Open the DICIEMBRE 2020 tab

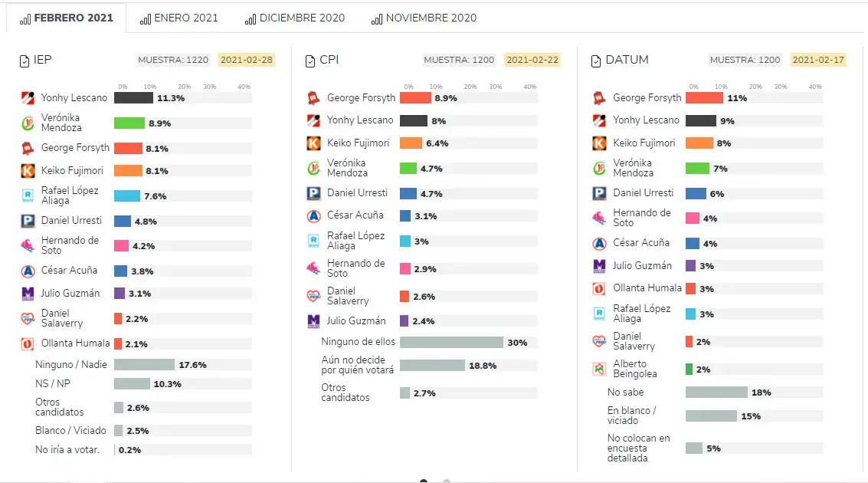[295, 18]
